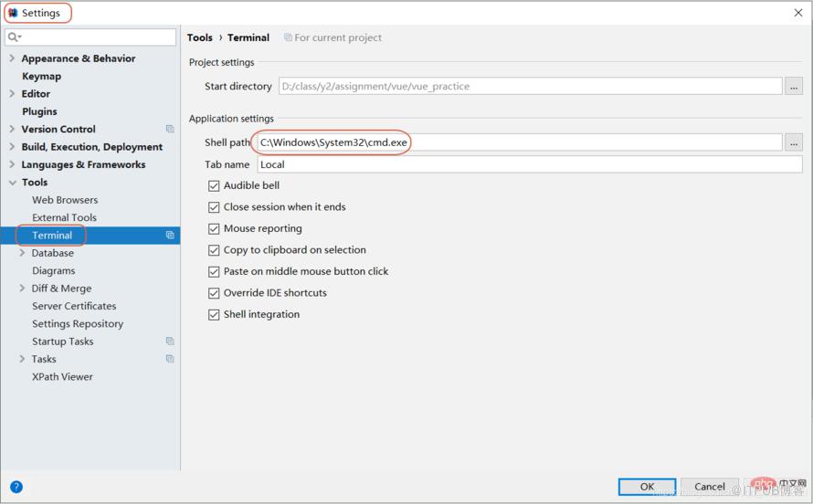
Task: Click Languages & Frameworks label
Action: click(x=83, y=164)
